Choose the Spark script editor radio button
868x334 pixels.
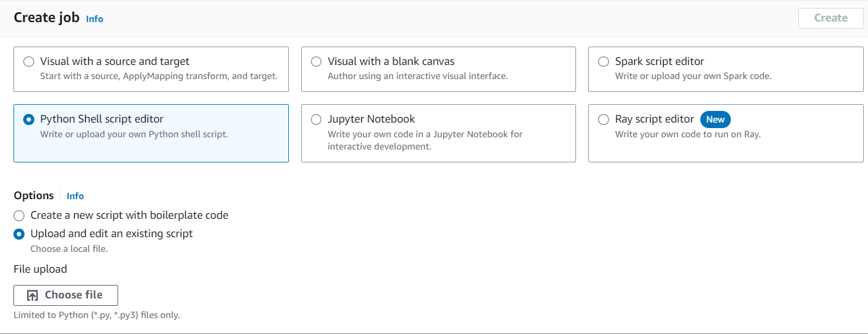pos(604,62)
